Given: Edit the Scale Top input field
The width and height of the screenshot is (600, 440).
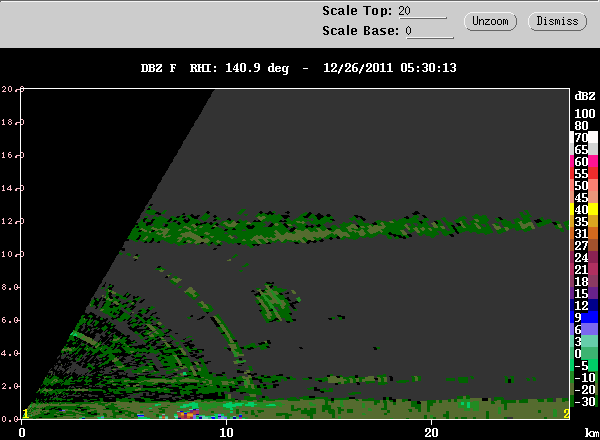Looking at the screenshot, I should coord(422,11).
